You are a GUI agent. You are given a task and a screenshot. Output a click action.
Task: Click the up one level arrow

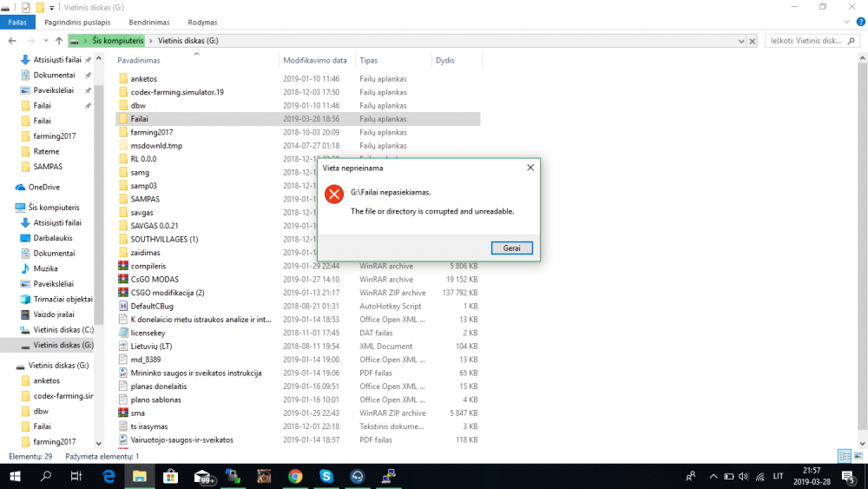click(x=59, y=41)
